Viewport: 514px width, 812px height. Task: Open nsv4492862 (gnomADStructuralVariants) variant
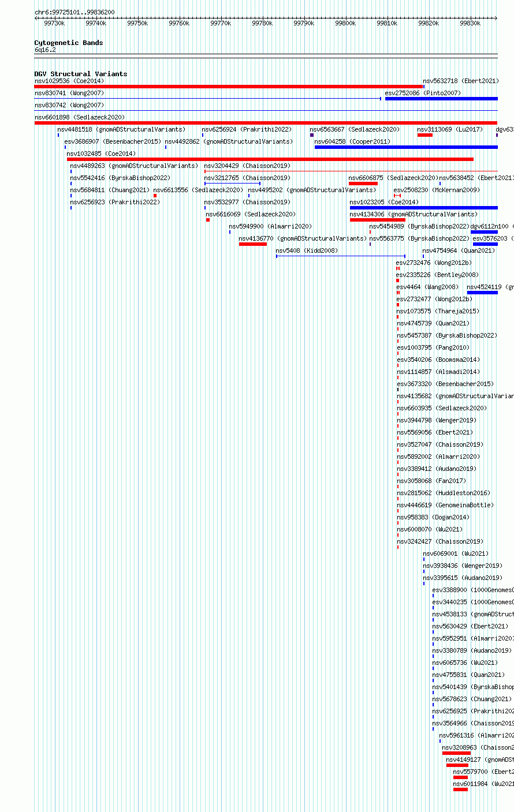229,141
